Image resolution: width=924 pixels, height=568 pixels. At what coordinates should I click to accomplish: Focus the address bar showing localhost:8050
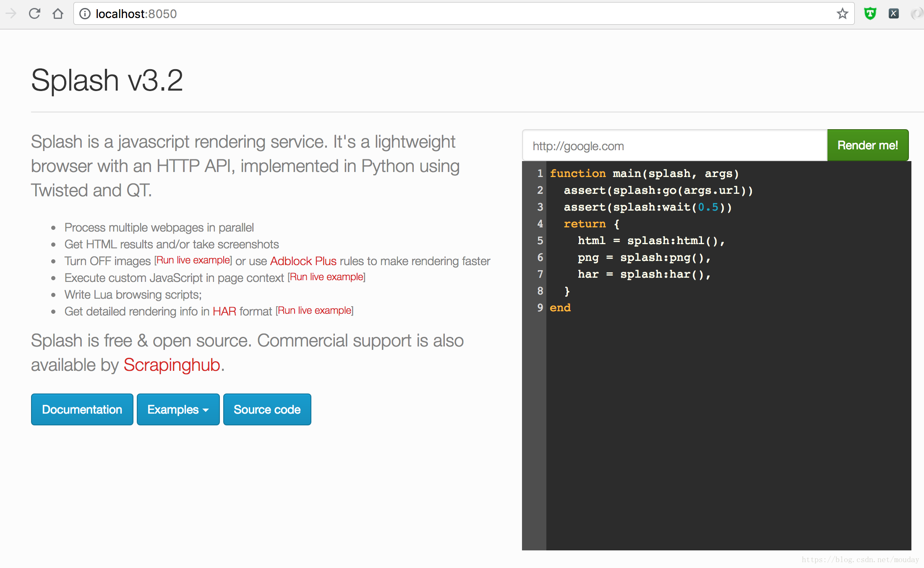point(464,14)
